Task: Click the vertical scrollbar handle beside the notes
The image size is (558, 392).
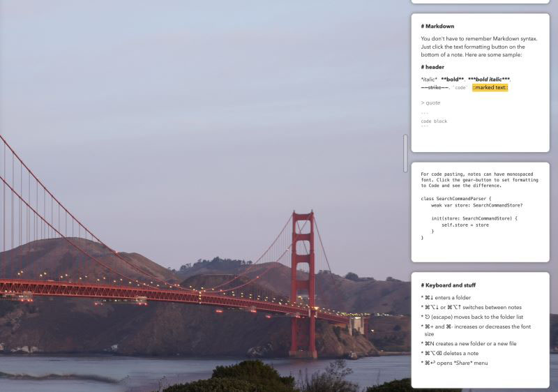Action: click(x=405, y=153)
